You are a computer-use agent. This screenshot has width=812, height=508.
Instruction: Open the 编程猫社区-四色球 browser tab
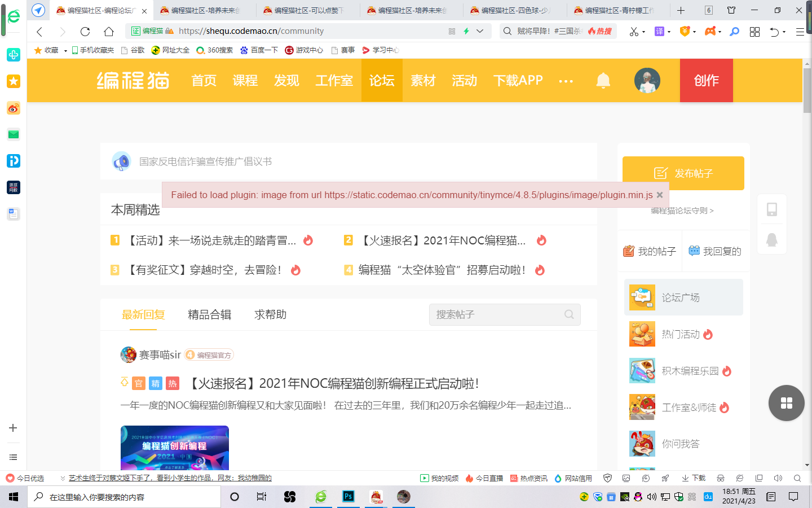[511, 10]
